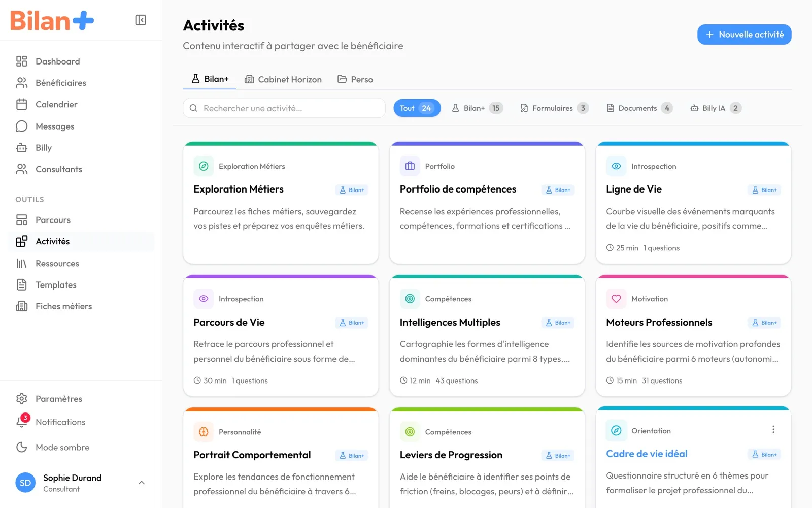Open Leviers de Progression title
The height and width of the screenshot is (508, 812).
click(451, 455)
